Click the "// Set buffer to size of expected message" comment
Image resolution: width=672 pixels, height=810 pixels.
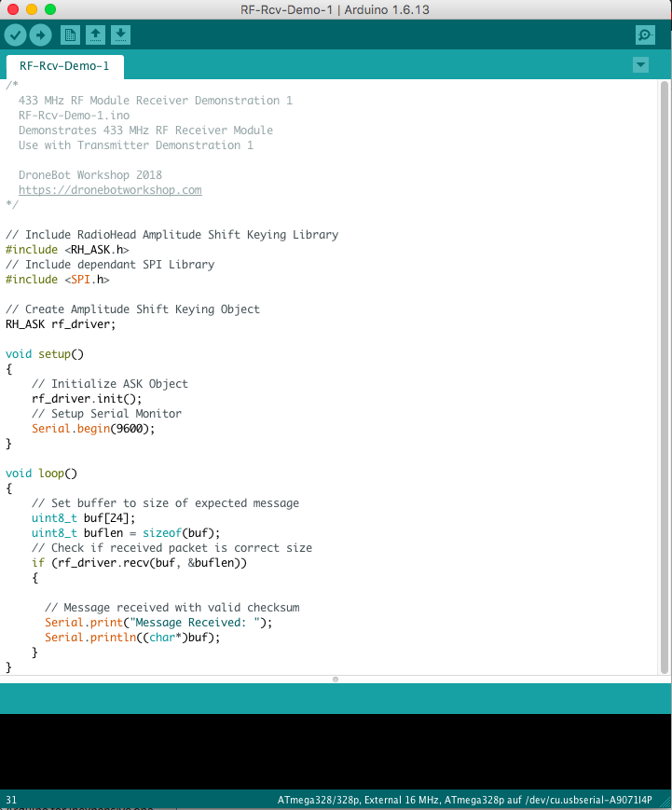(x=165, y=503)
